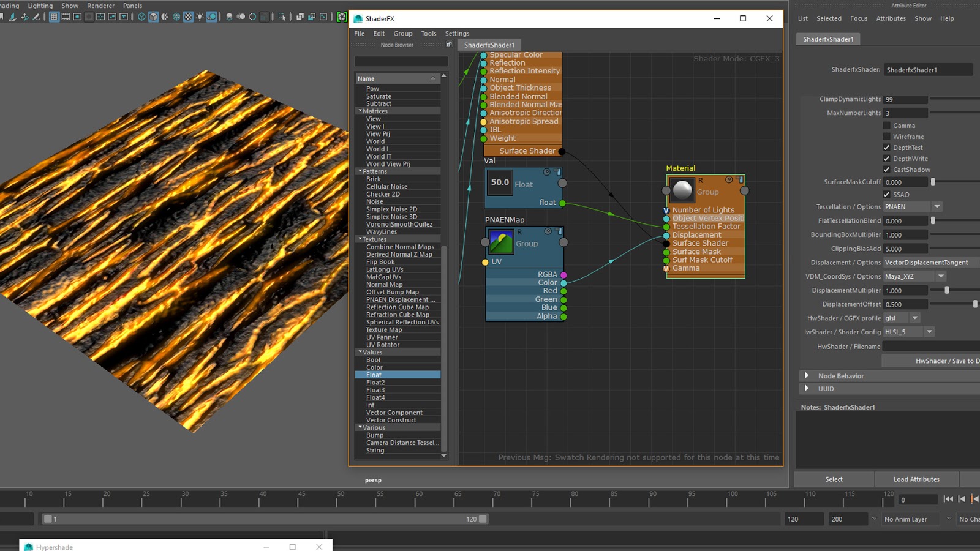Uncheck the CastShadow checkbox
The height and width of the screenshot is (551, 980).
886,170
